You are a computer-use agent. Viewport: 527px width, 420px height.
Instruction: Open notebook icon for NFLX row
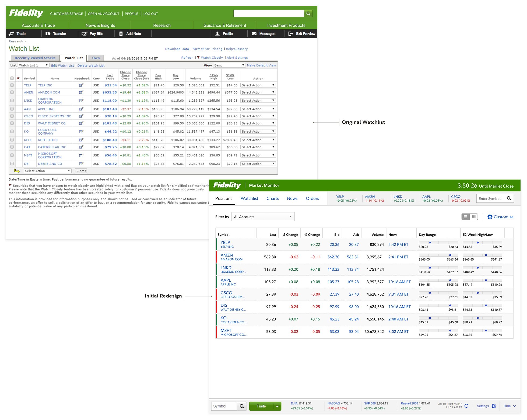point(81,140)
